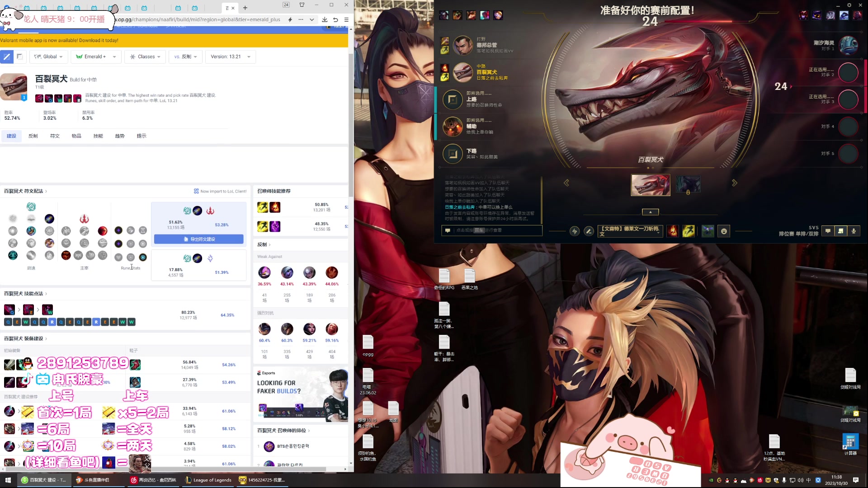Select the Ignite summoner spell slot
This screenshot has width=868, height=488.
tap(673, 231)
